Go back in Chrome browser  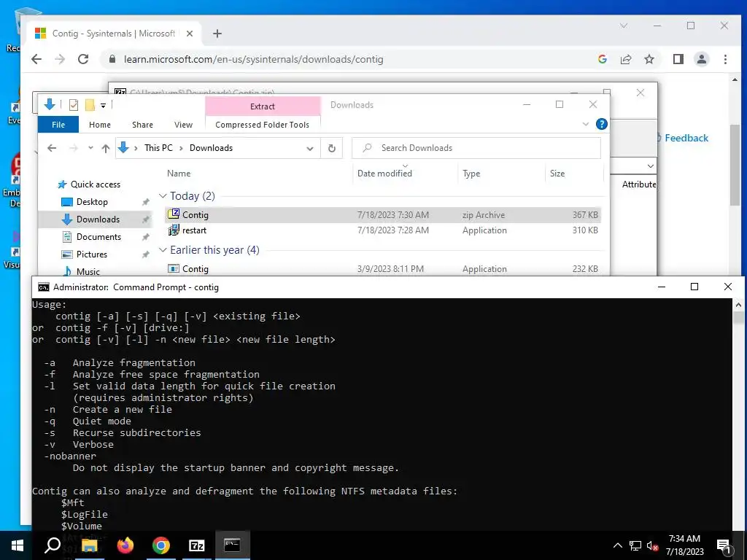(x=36, y=59)
